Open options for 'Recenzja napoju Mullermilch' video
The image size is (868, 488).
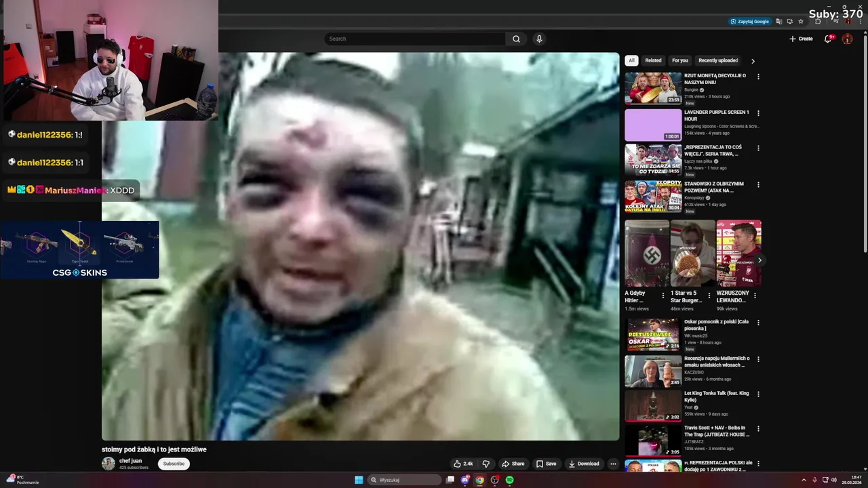click(x=758, y=359)
